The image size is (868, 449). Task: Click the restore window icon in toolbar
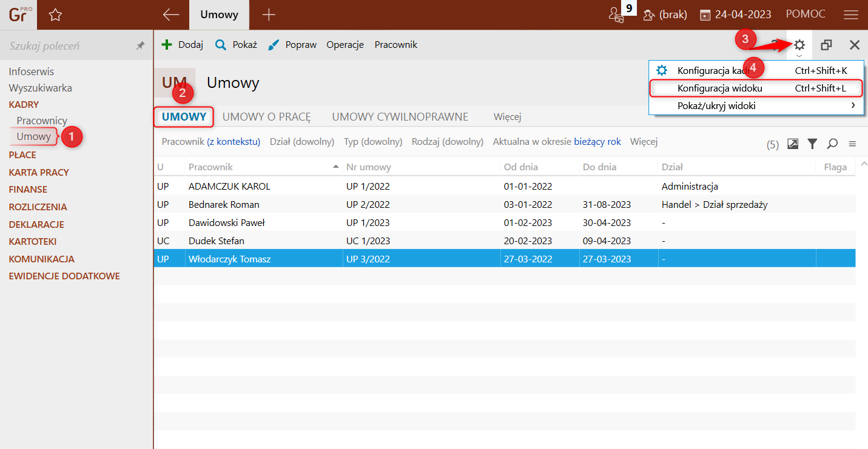pos(826,45)
